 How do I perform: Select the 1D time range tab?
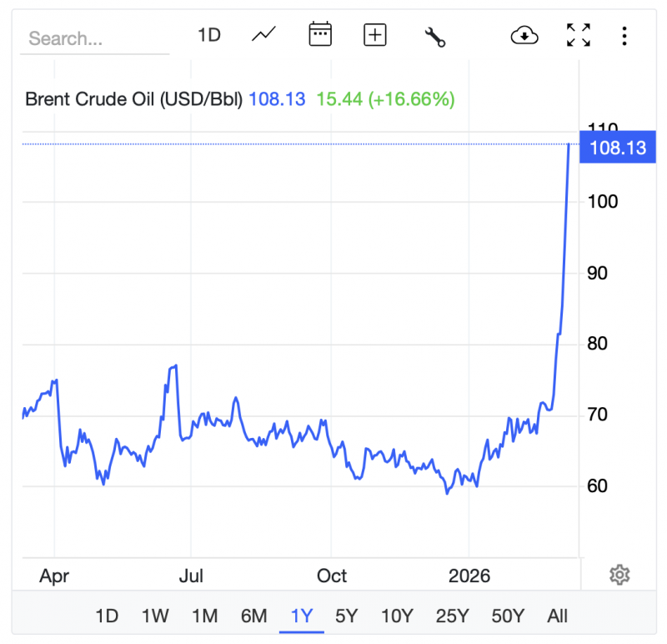(107, 616)
